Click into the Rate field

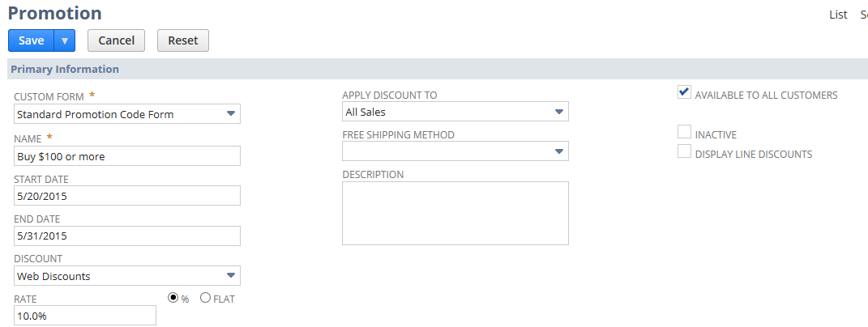click(85, 316)
